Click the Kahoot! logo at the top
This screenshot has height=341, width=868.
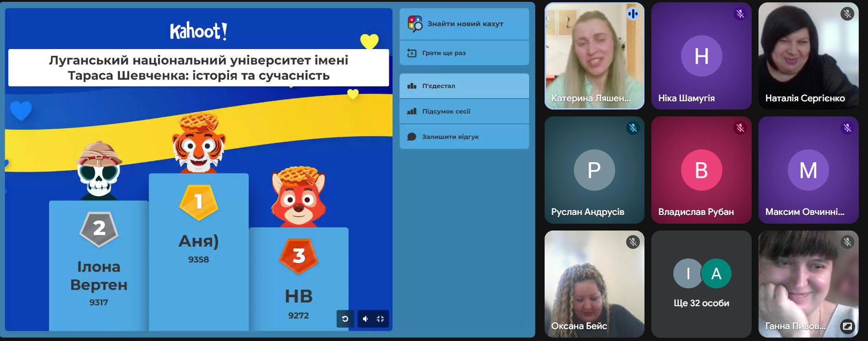[x=198, y=31]
